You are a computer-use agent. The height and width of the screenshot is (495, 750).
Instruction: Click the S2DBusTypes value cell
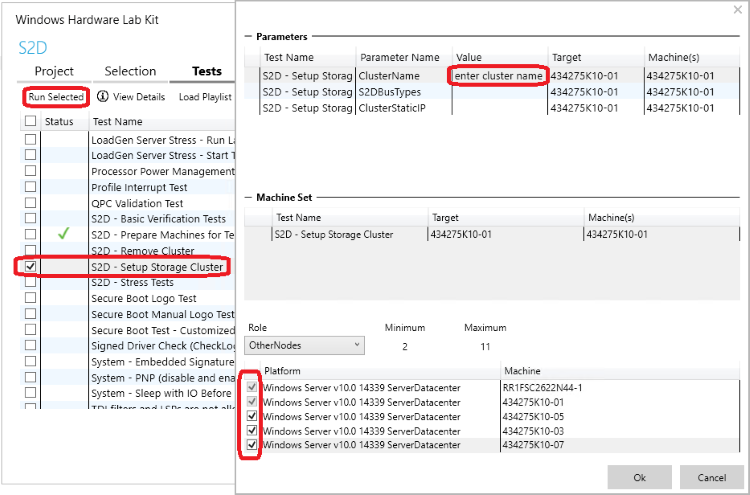[x=499, y=92]
